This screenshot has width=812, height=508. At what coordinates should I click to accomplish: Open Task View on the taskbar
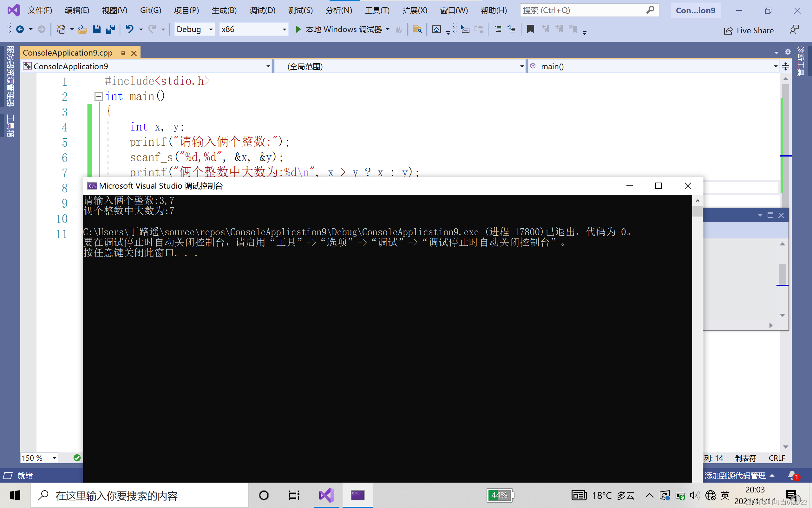(294, 495)
